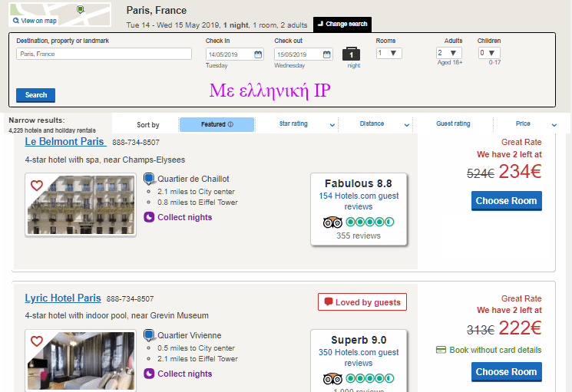572x392 pixels.
Task: Open Le Belmont Paris hotel photo
Action: (81, 205)
